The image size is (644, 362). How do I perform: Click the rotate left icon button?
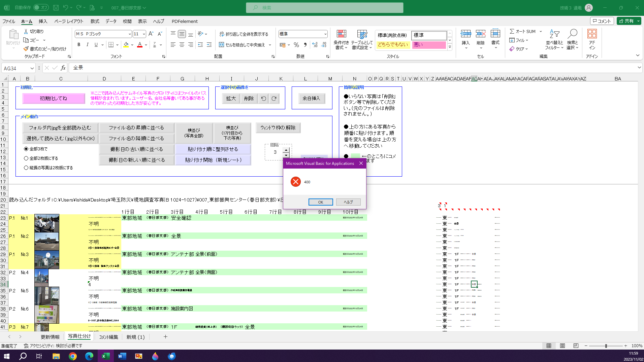(264, 99)
